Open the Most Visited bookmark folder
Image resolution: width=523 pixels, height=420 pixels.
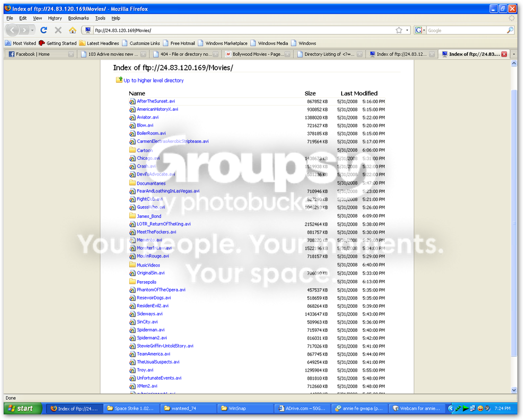click(x=20, y=43)
